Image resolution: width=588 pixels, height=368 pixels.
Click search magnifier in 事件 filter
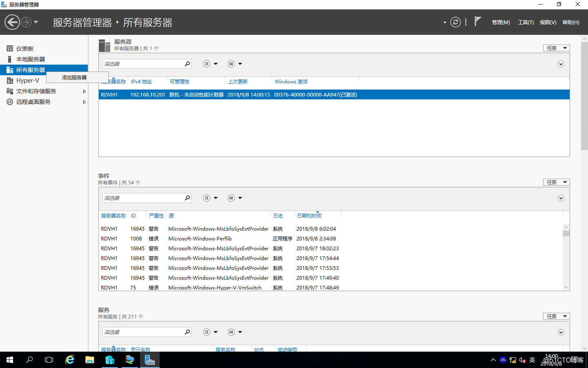187,198
